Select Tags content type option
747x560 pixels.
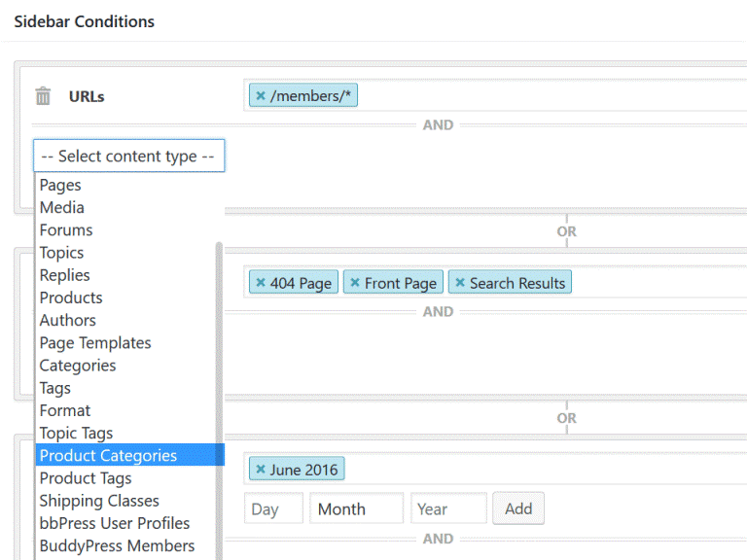click(x=125, y=388)
